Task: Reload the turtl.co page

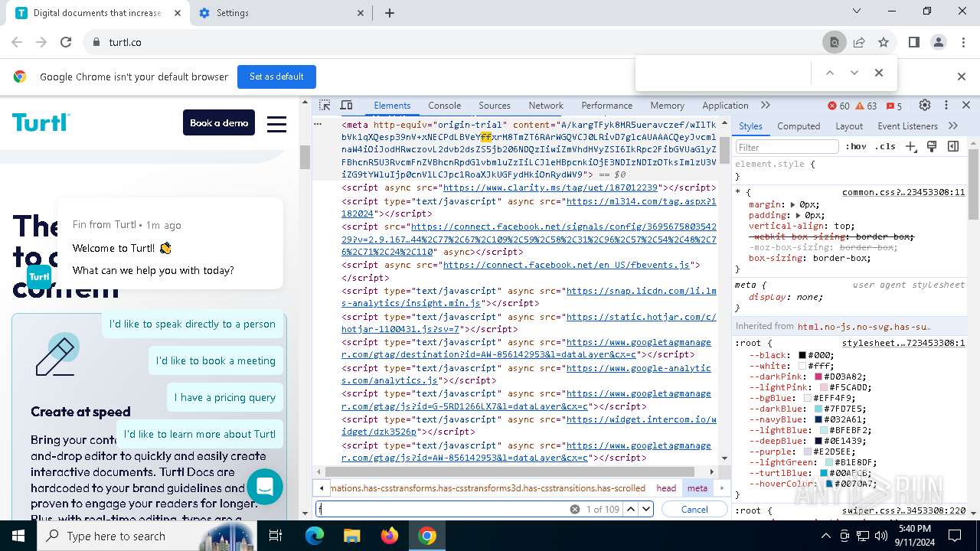Action: pyautogui.click(x=66, y=43)
